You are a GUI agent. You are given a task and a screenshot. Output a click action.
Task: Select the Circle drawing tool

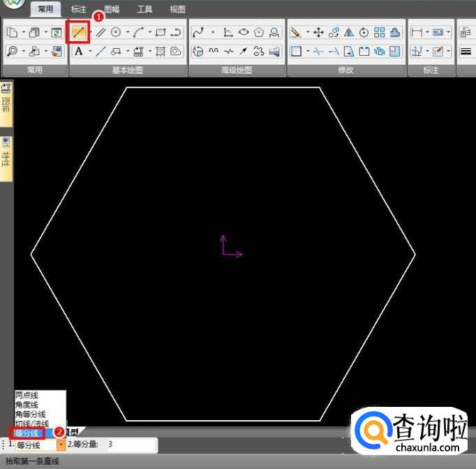(117, 32)
